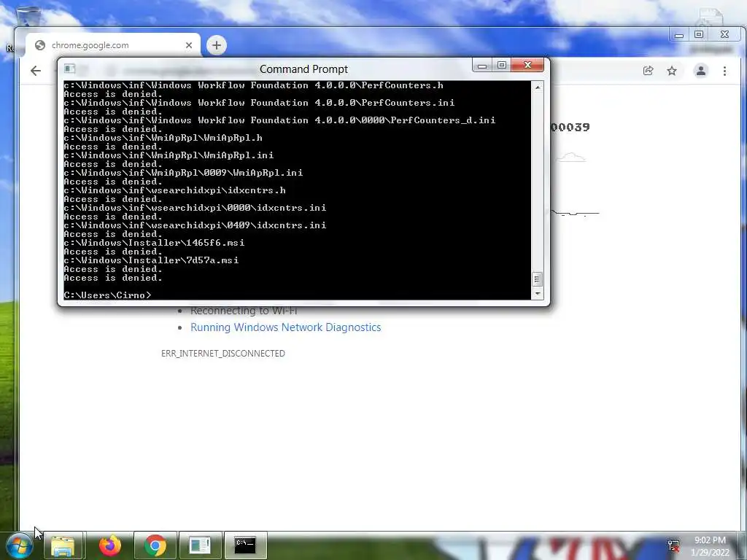Close the Command Prompt window
Viewport: 747px width, 560px height.
click(x=527, y=65)
